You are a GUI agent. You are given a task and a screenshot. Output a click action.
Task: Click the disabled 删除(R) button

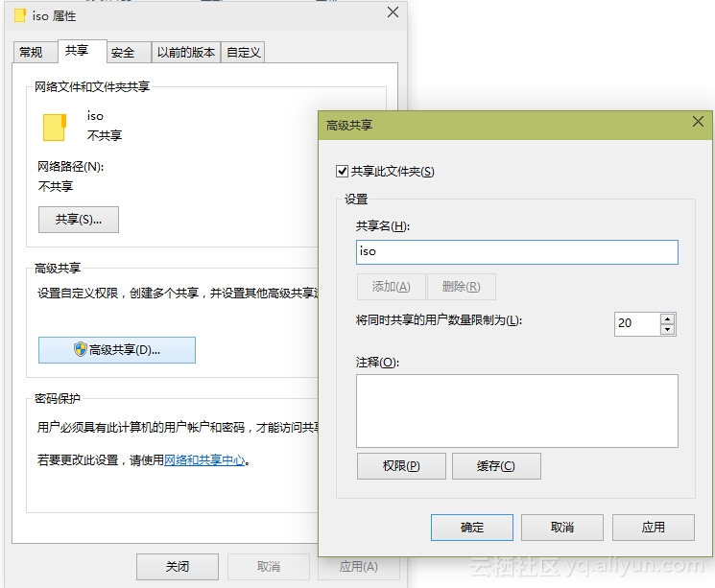click(461, 287)
